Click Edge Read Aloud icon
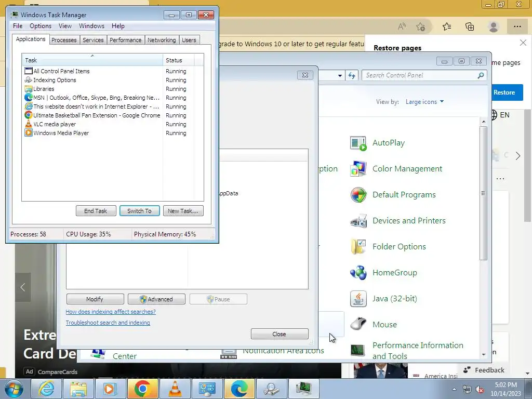532x399 pixels. pyautogui.click(x=402, y=26)
